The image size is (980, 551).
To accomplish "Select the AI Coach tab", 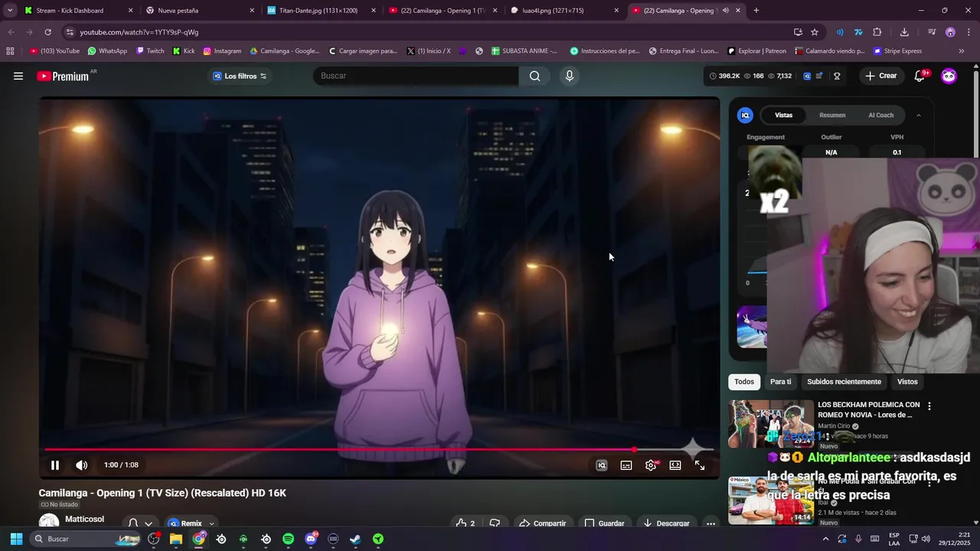I will [x=880, y=115].
